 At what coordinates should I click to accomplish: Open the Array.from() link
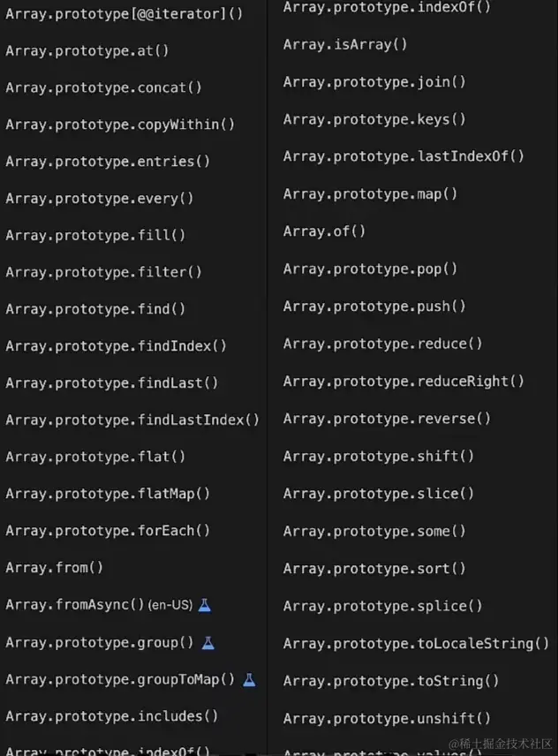tap(55, 568)
